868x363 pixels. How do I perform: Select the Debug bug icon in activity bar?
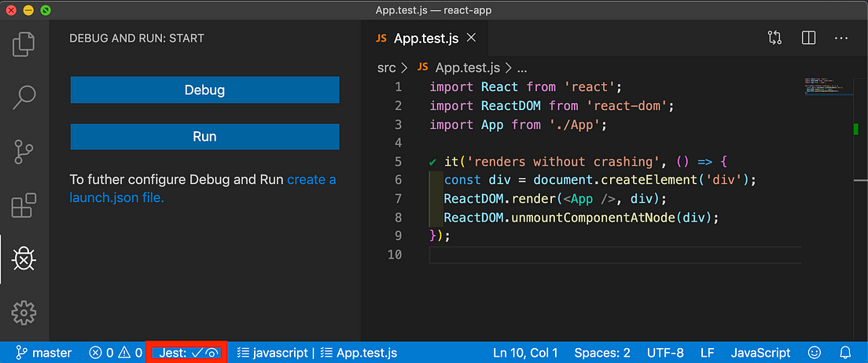24,259
